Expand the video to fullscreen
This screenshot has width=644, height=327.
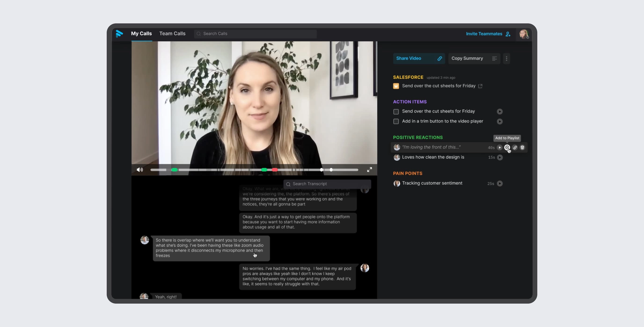coord(370,170)
